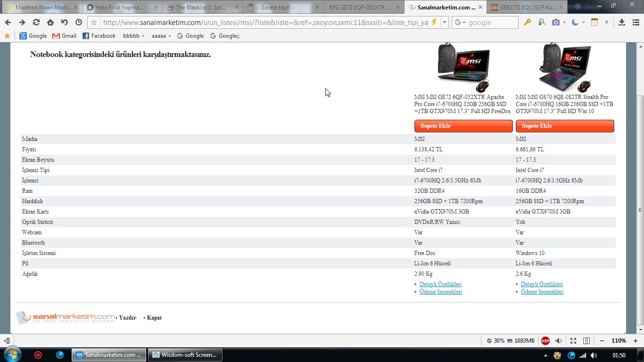Open Detaylı Özellikleri for the GS70 laptop
Screen dimensions: 644x362
542,284
